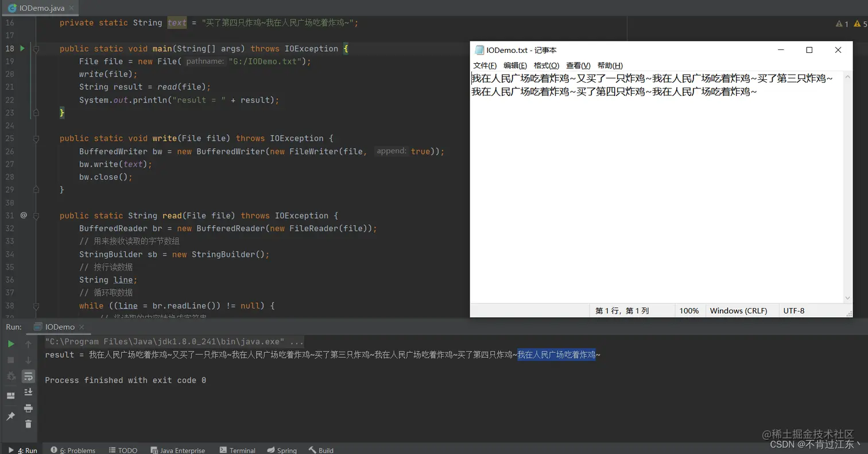Click the green run gutter arrow on line 18
Screen dimensions: 868x454
(x=22, y=48)
